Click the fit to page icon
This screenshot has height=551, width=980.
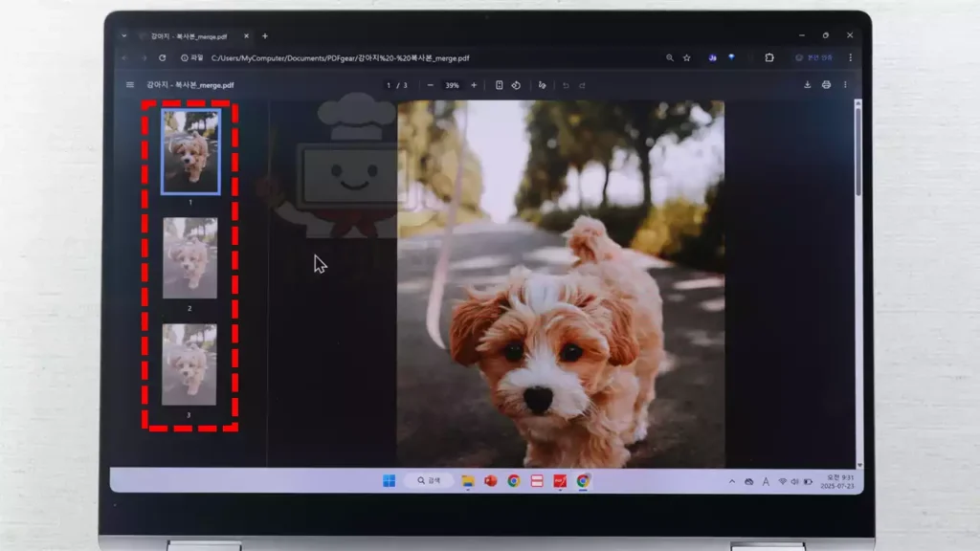click(500, 85)
